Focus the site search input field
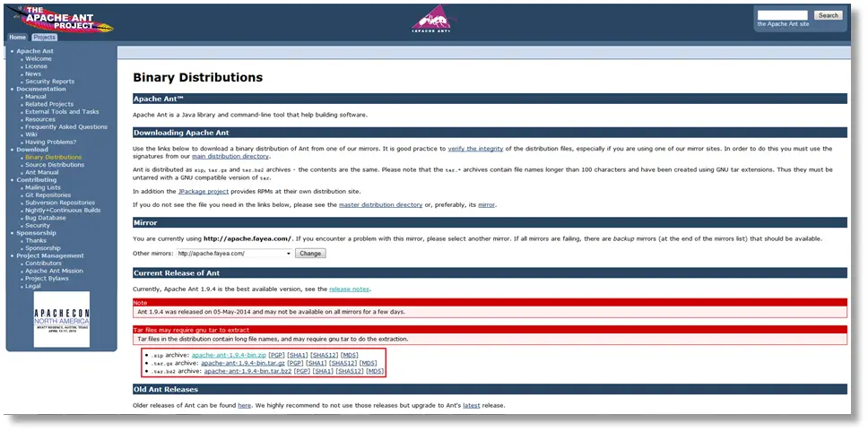The height and width of the screenshot is (432, 868). tap(782, 15)
